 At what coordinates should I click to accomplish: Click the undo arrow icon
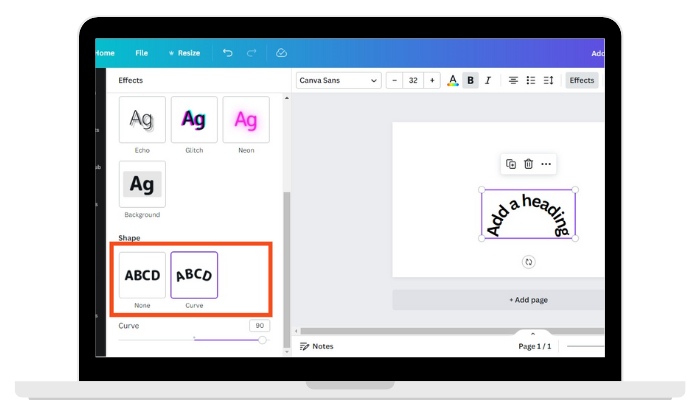pyautogui.click(x=228, y=53)
